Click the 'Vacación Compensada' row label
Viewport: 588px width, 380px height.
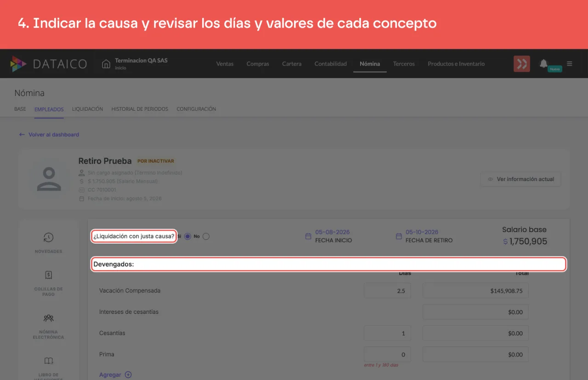tap(130, 291)
